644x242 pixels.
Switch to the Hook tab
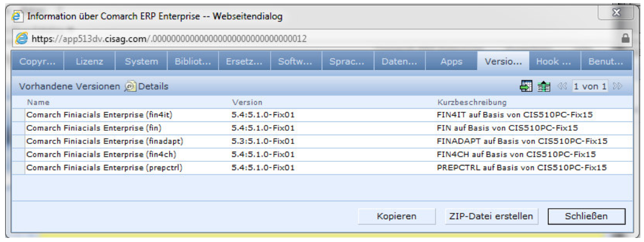pyautogui.click(x=554, y=62)
